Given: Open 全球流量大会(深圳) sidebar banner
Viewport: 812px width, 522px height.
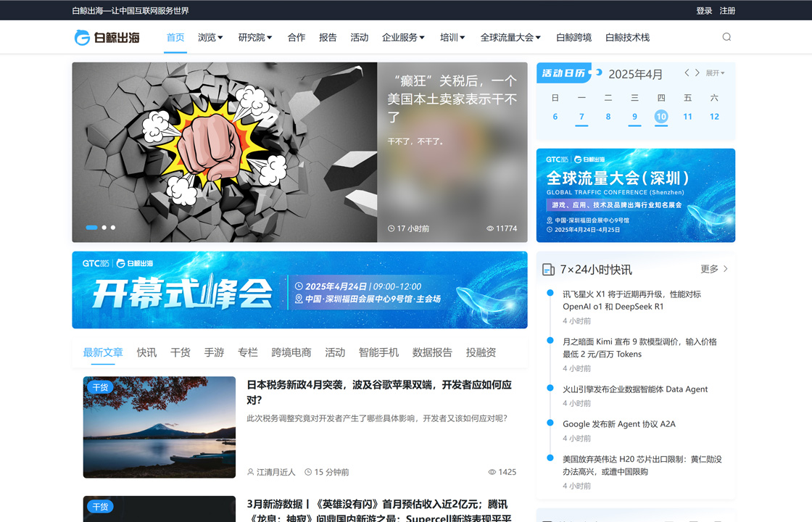Looking at the screenshot, I should pyautogui.click(x=635, y=195).
